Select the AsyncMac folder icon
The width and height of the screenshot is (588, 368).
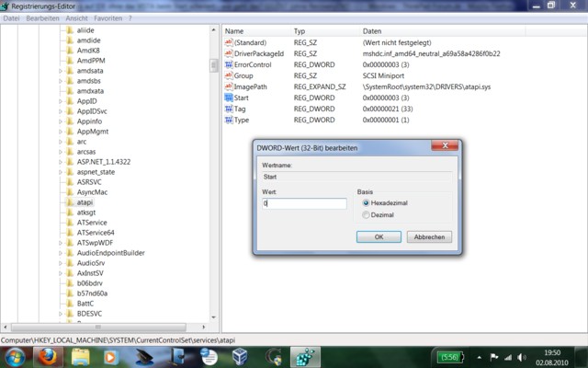[x=70, y=192]
